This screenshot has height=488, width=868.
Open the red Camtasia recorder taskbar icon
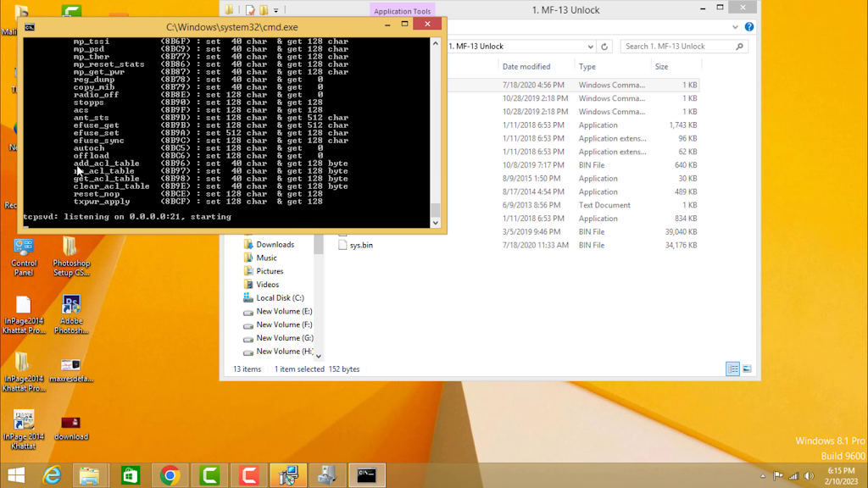click(249, 475)
